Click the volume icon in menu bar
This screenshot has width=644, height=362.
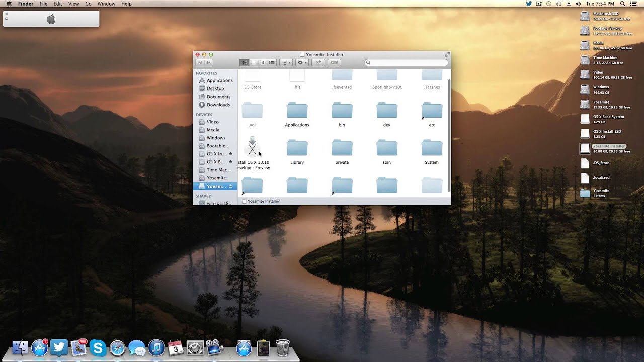(578, 4)
